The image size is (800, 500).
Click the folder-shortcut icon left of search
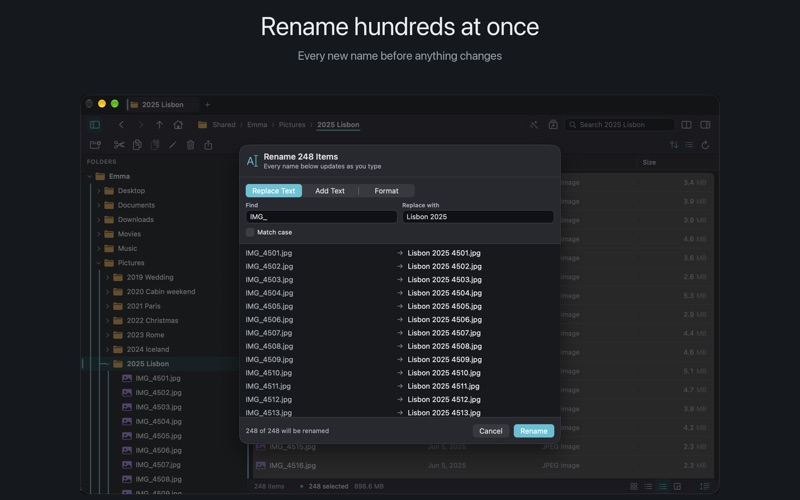[x=553, y=124]
